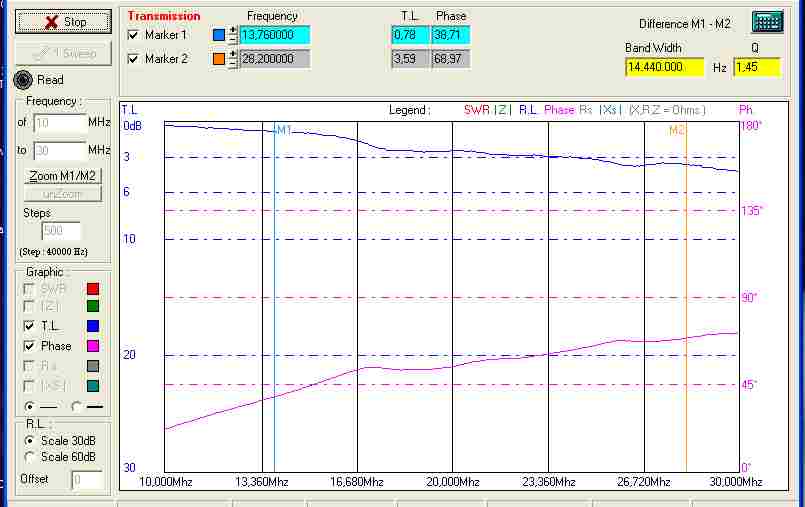
Task: Click the blue Marker 1 color square
Action: click(219, 35)
